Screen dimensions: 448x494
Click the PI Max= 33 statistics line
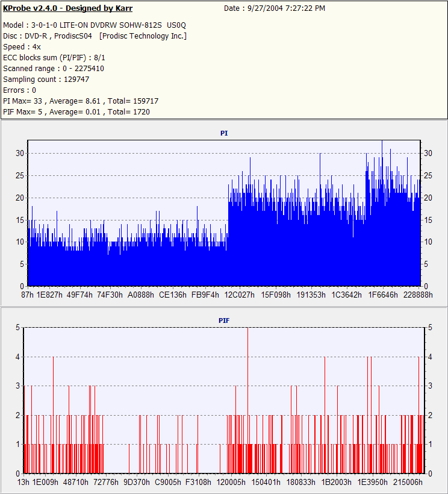(81, 101)
